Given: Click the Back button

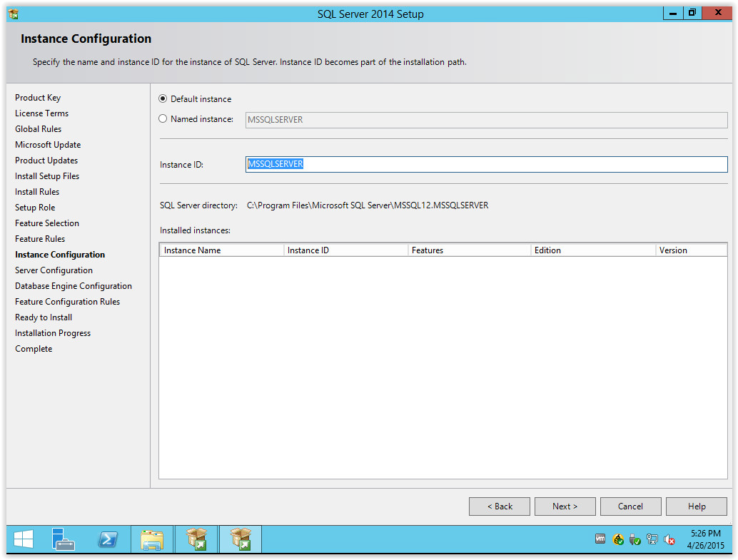Looking at the screenshot, I should pos(500,506).
